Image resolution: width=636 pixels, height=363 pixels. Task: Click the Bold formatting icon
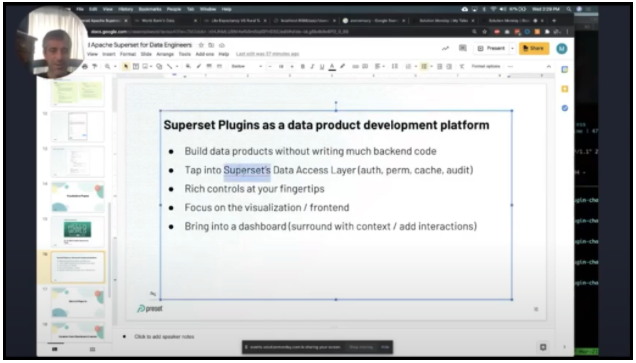[303, 67]
